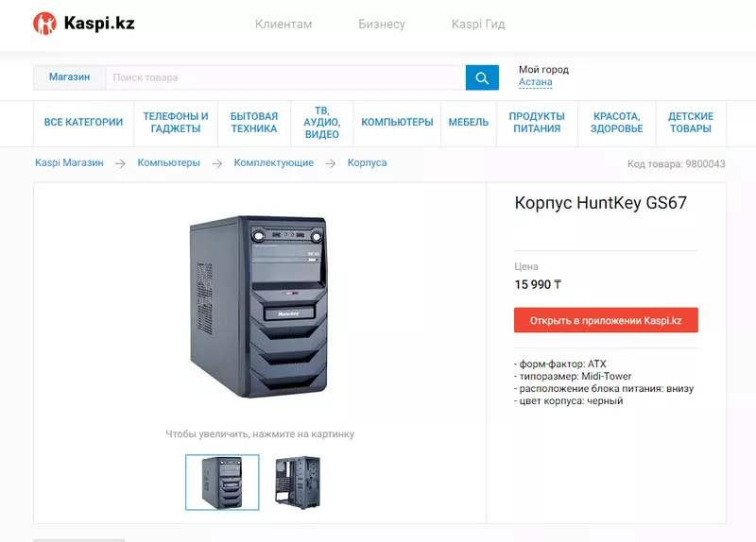Open КОМПЬЮТЕРЫ category
This screenshot has height=542, width=756.
click(x=397, y=123)
